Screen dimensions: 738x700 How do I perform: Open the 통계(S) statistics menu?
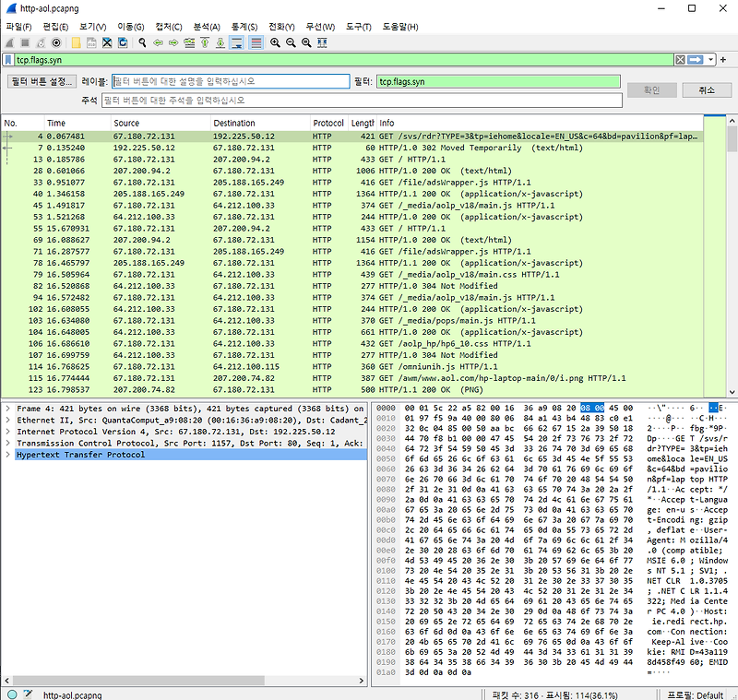tap(245, 26)
